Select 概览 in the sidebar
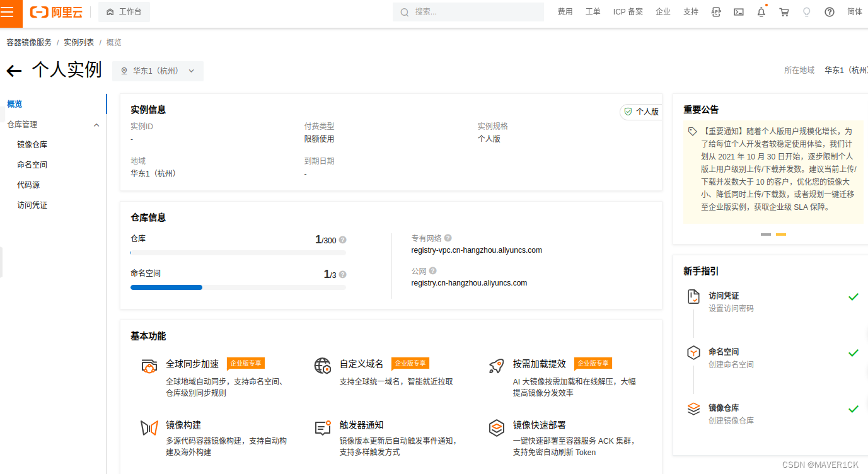 tap(14, 104)
